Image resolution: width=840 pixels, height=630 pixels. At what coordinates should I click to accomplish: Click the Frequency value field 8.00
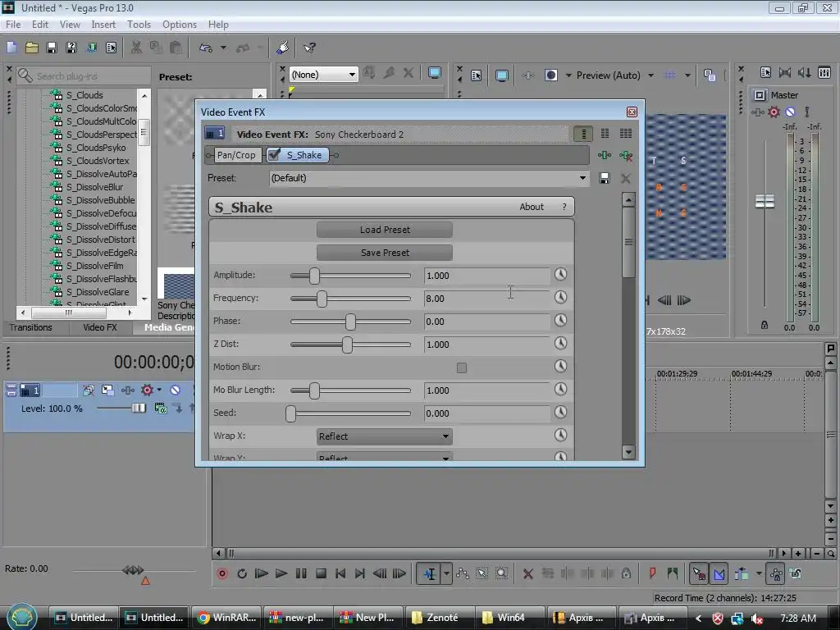tap(486, 299)
